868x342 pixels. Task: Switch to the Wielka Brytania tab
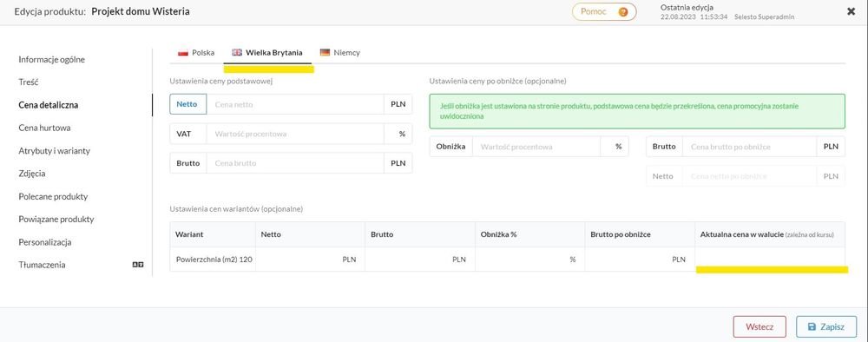(267, 53)
